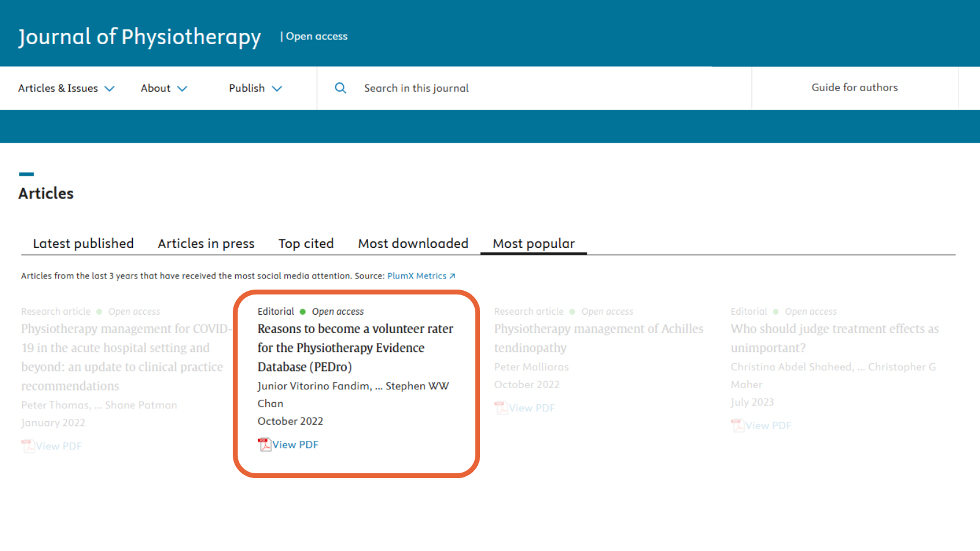The image size is (980, 551).
Task: Click PDF icon for PEDro volunteer rater editorial
Action: 265,444
